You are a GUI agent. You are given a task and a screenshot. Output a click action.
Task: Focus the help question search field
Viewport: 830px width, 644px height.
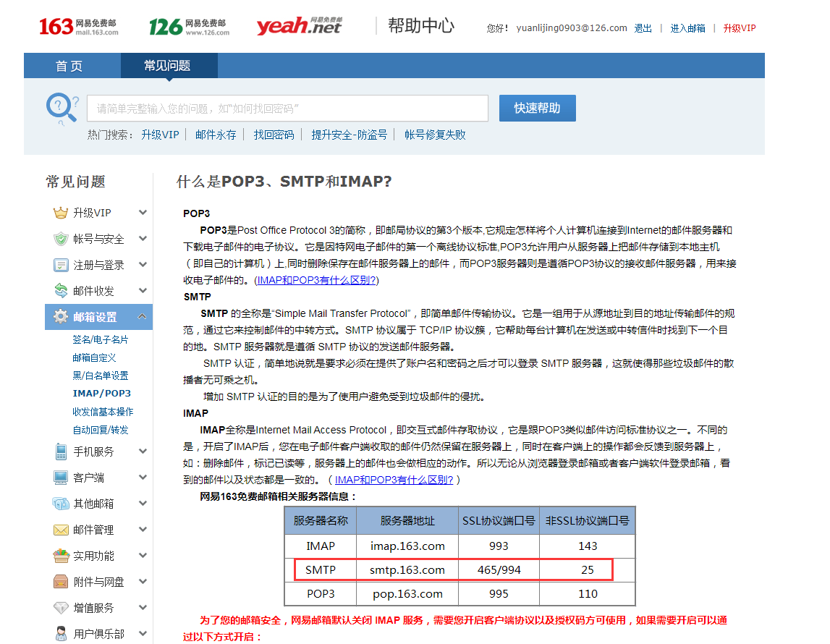(x=287, y=109)
